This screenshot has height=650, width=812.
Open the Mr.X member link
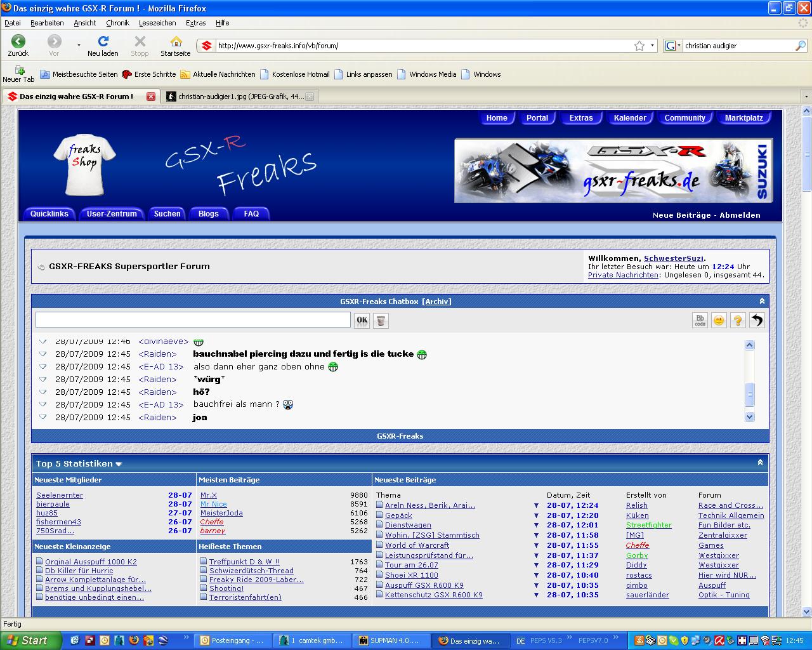click(209, 495)
